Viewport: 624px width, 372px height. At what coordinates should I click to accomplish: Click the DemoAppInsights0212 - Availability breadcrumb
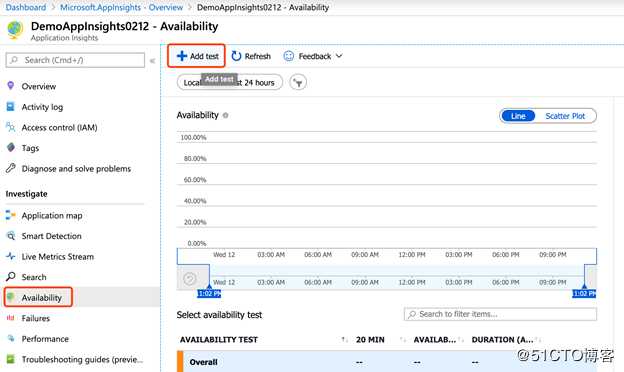[x=263, y=7]
